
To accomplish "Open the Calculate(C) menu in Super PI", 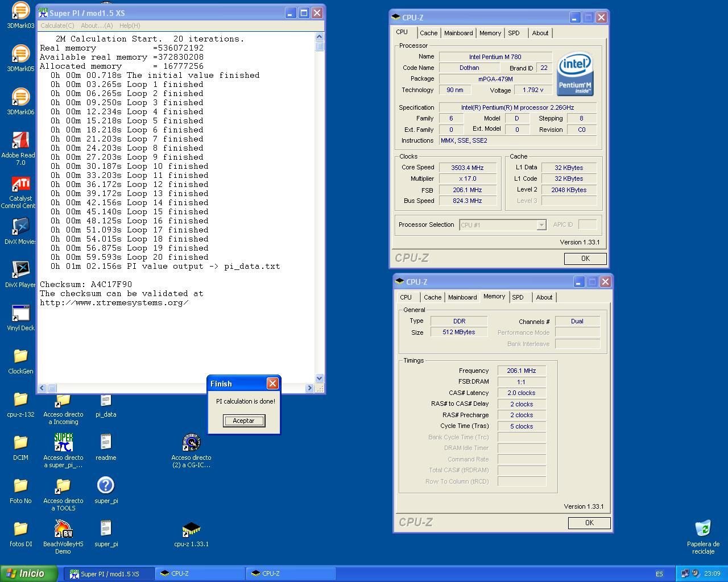I will pos(57,26).
